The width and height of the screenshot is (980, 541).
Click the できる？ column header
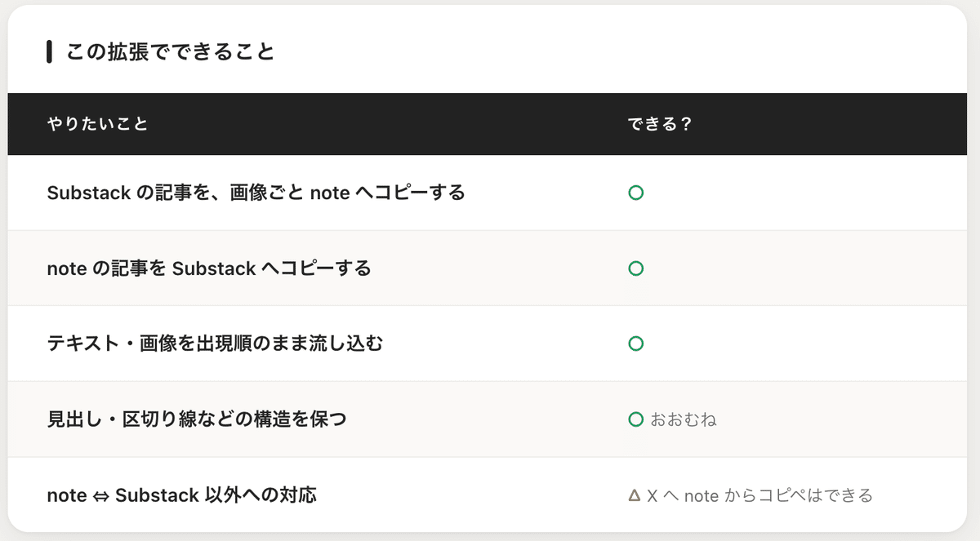point(660,124)
